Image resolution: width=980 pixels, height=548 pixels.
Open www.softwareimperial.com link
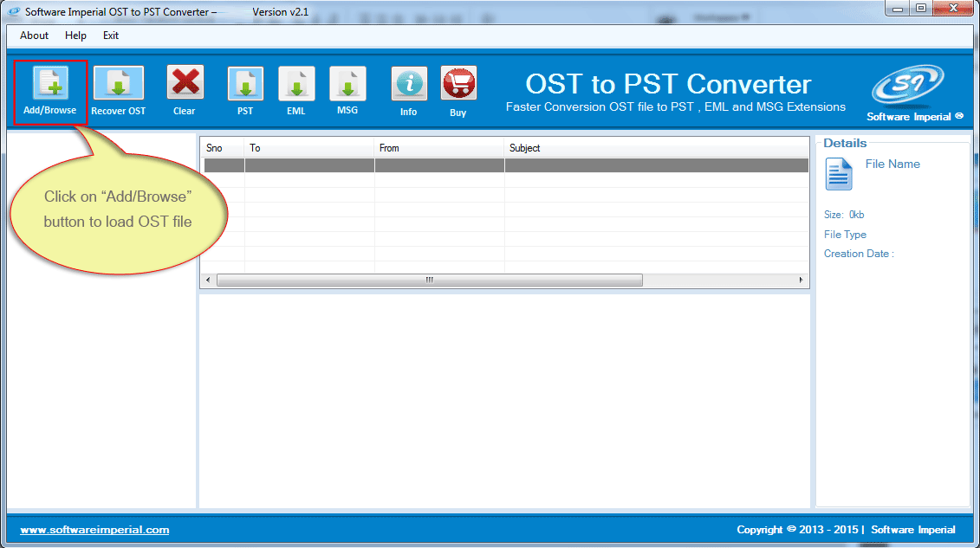(94, 529)
